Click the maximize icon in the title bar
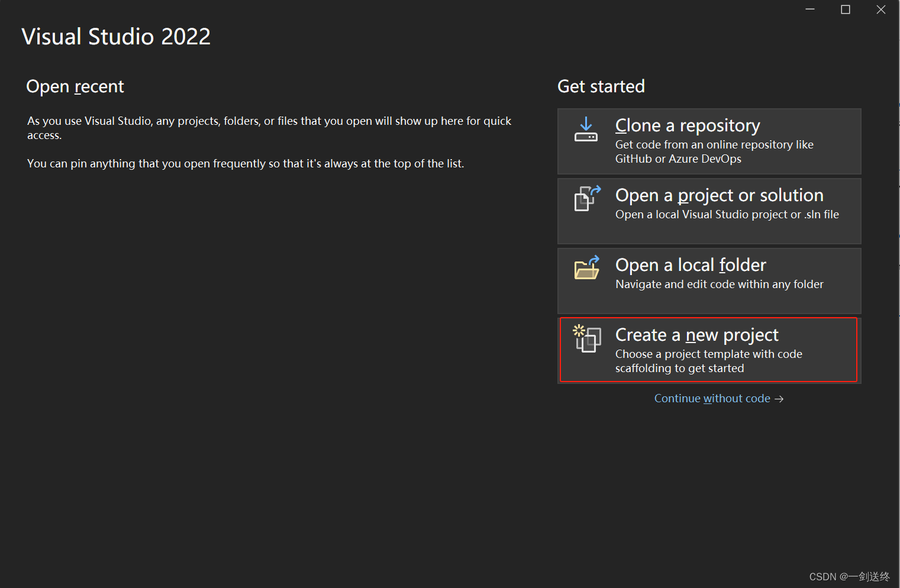This screenshot has width=900, height=588. (845, 9)
